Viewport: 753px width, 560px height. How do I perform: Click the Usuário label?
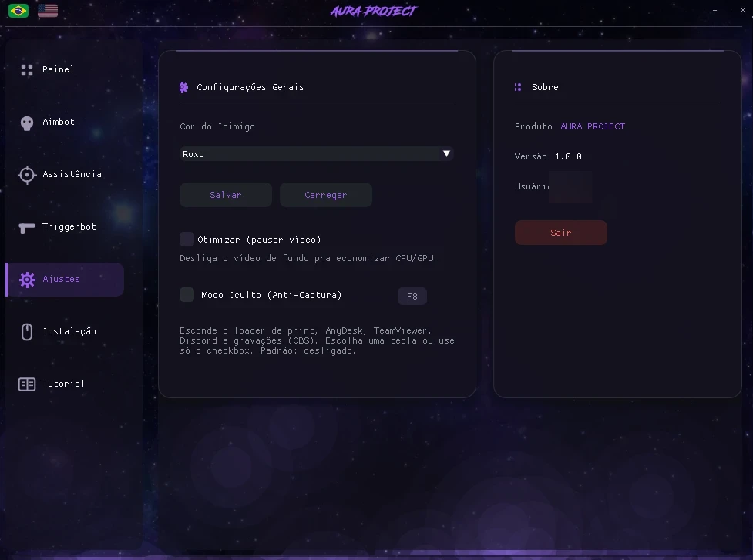[x=532, y=186]
